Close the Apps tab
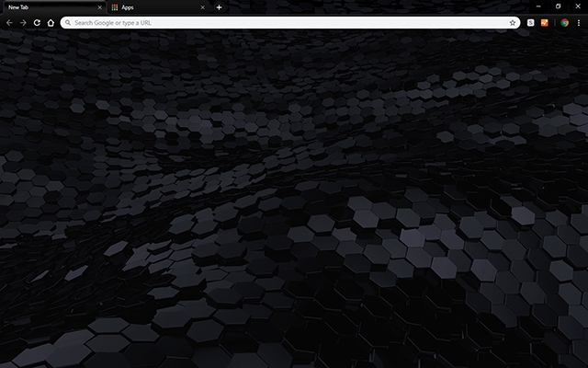The image size is (588, 368). (x=202, y=6)
